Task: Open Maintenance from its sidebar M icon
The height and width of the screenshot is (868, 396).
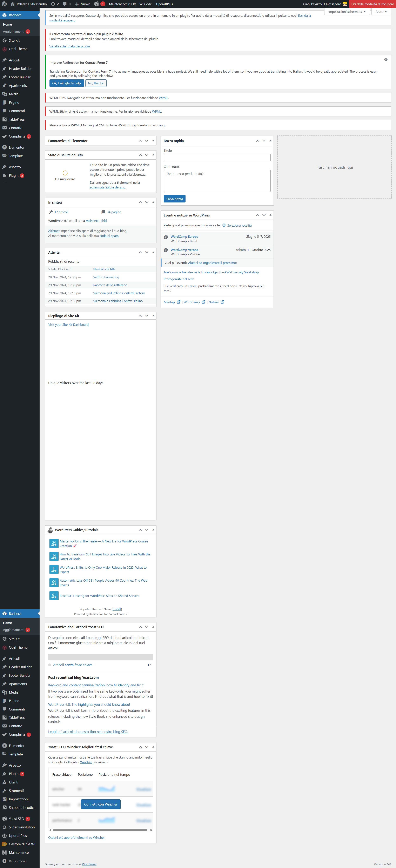Action: [4, 852]
